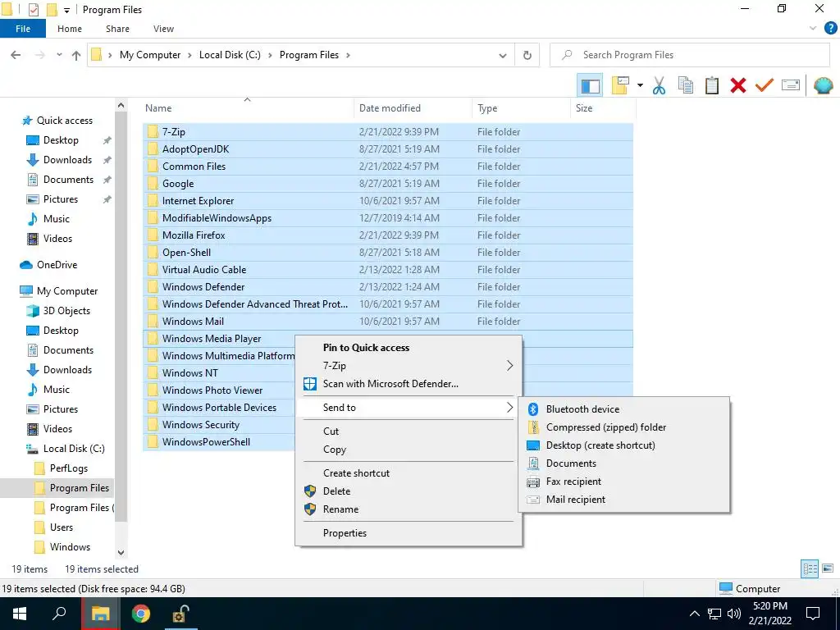Select Local Disk (C:) in navigation tree
The image size is (840, 630).
click(74, 449)
